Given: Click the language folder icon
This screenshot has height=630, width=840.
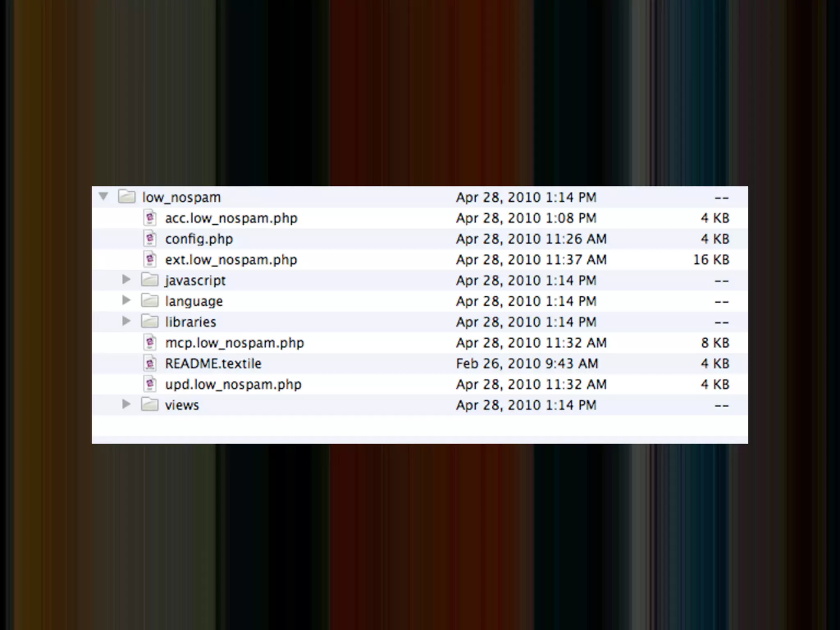Looking at the screenshot, I should click(x=150, y=301).
